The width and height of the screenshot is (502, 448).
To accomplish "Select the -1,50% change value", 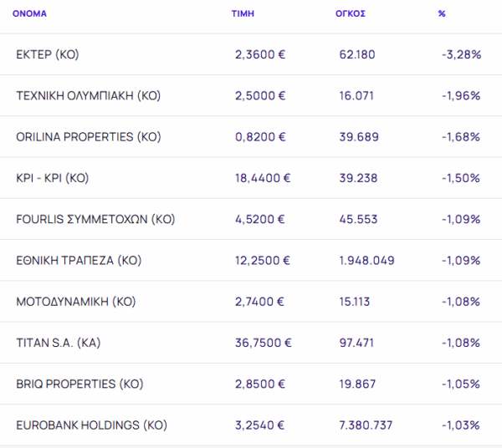I will (x=461, y=178).
